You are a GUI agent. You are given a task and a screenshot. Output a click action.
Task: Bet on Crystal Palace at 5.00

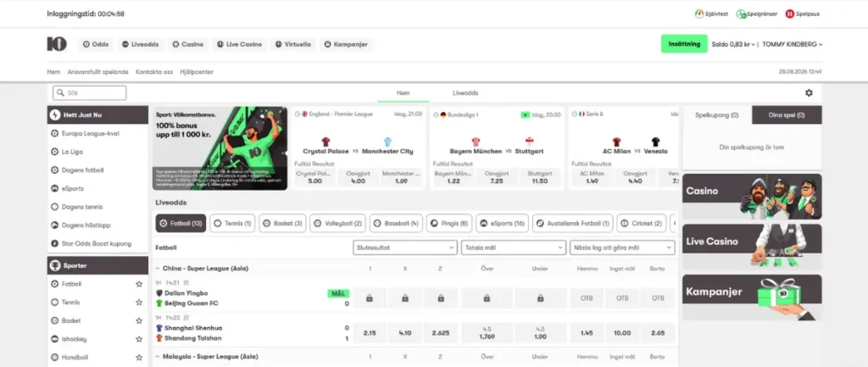pyautogui.click(x=315, y=177)
